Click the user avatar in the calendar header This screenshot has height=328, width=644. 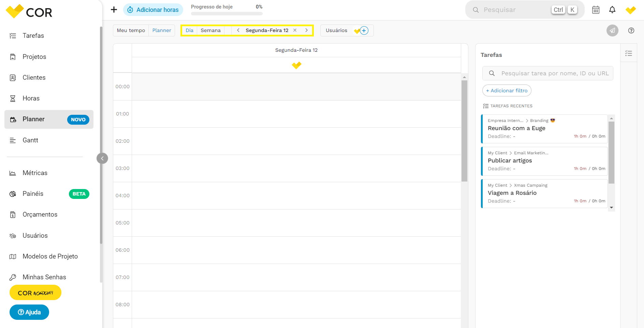click(x=296, y=65)
